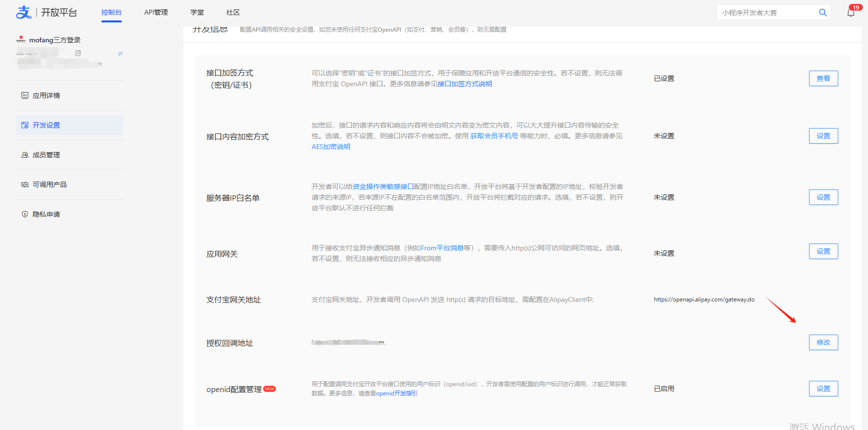This screenshot has width=868, height=430.
Task: Click the gateway URL https://openapi.alipay.com/gateway.do
Action: tap(704, 299)
